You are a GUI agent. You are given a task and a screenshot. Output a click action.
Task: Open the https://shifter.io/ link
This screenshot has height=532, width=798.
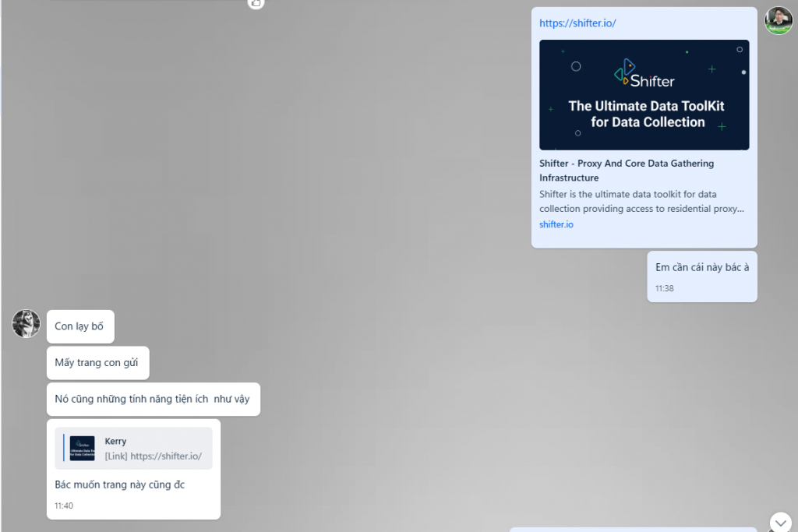tap(577, 23)
